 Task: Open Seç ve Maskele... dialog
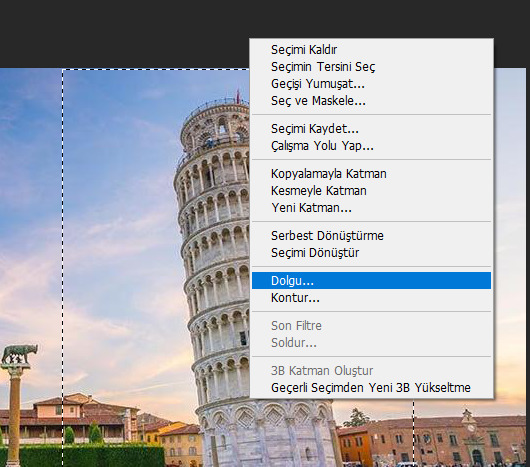click(371, 101)
